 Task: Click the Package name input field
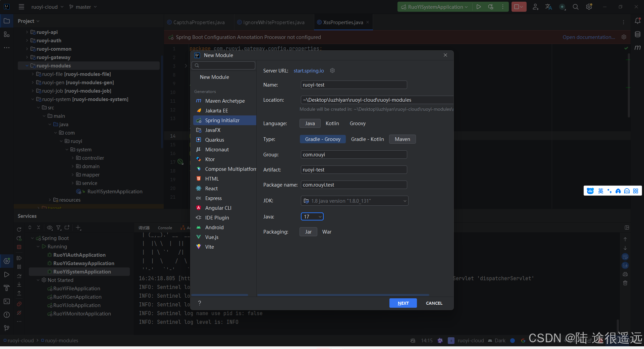354,185
